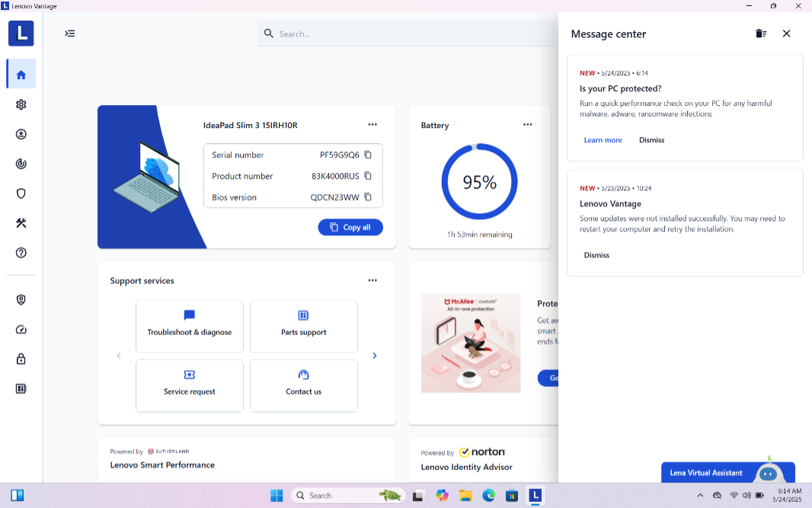Open clock and date in taskbar
The image size is (812, 508).
click(x=787, y=496)
